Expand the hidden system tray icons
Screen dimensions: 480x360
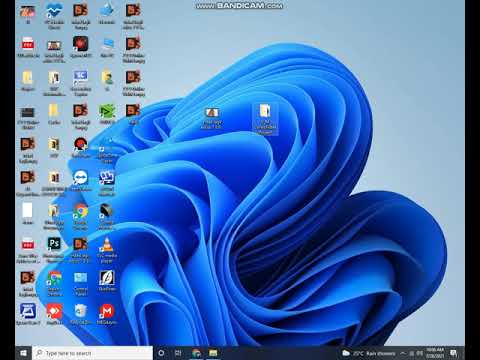(403, 353)
